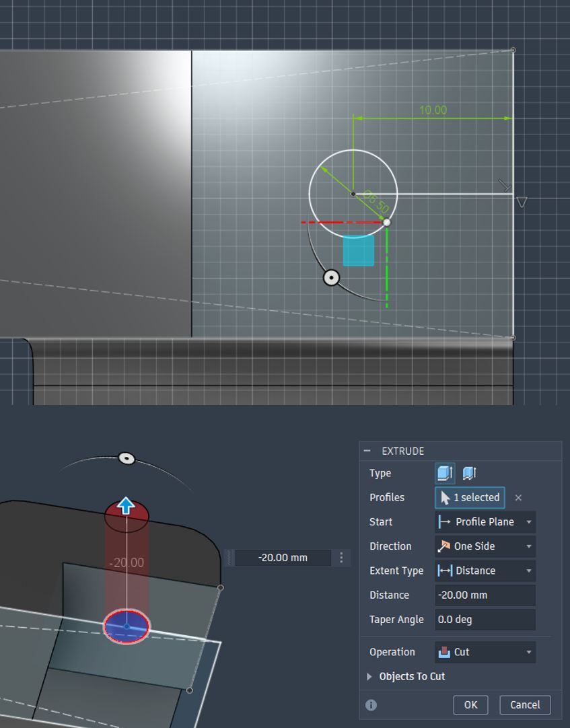Clear the profile selection with the X icon
The image size is (570, 728).
[519, 498]
